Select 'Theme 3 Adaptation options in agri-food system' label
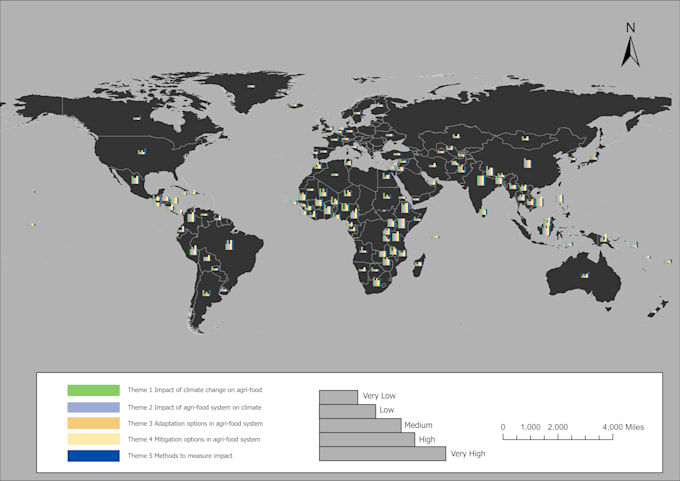Viewport: 680px width, 481px height. (195, 423)
